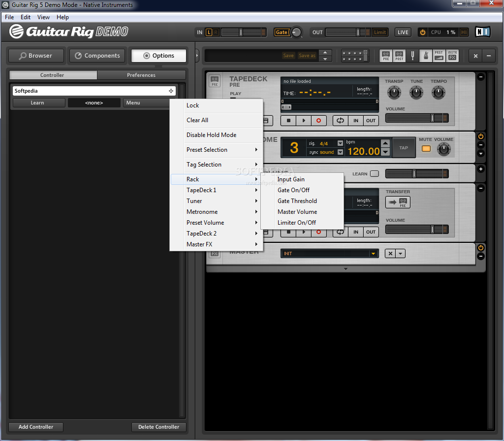Open the dropdown arrow beside Master X button
The height and width of the screenshot is (441, 504).
400,254
